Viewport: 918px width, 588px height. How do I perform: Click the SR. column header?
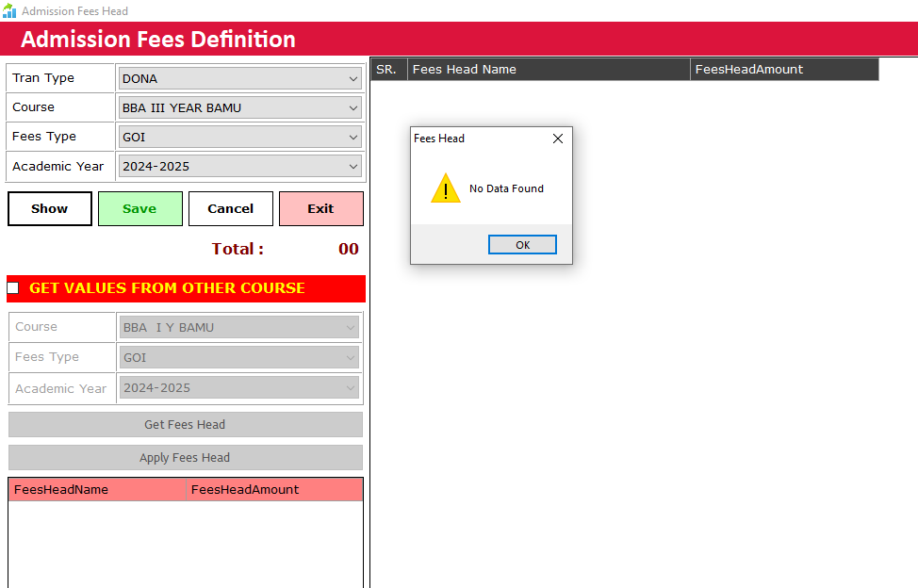(387, 70)
